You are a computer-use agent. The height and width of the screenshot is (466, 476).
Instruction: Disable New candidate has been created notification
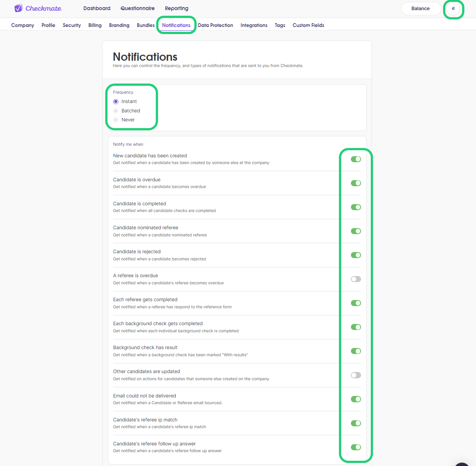[356, 159]
